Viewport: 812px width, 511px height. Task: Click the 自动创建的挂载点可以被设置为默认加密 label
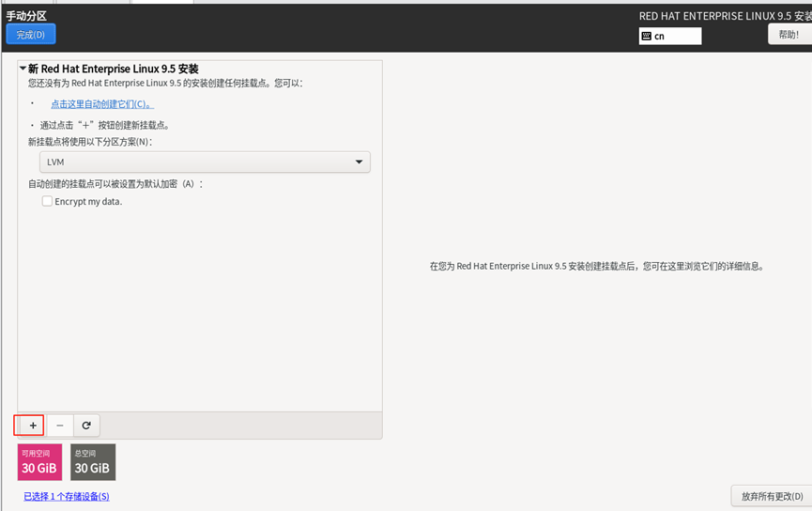coord(115,184)
